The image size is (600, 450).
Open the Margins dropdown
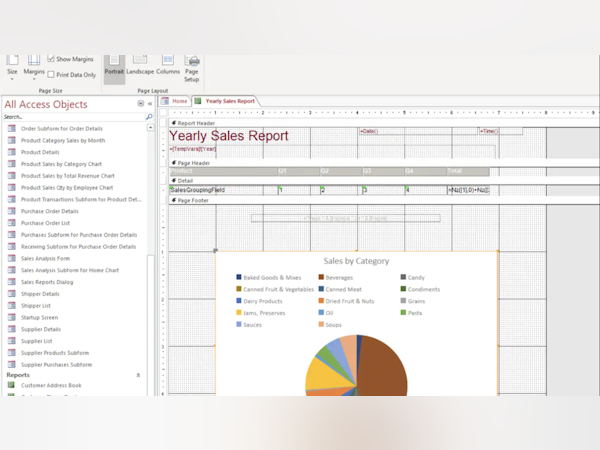[x=34, y=68]
